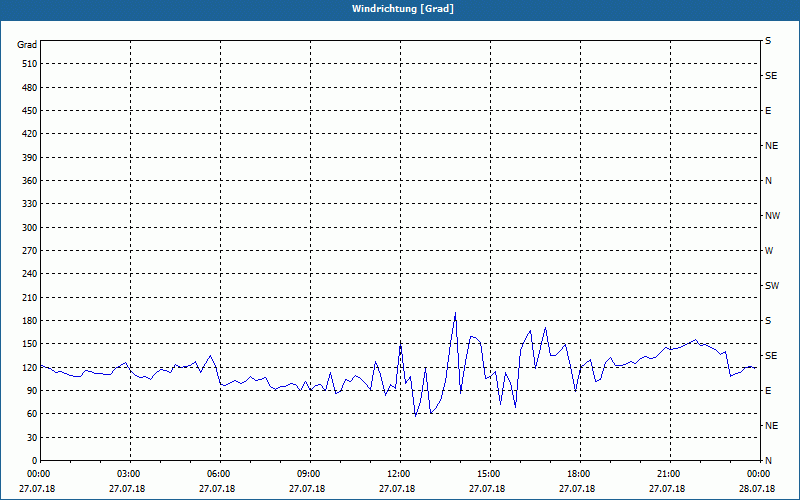This screenshot has height=500, width=800.
Task: Click the "Windrichtung [Grad]" chart title
Action: coord(403,9)
